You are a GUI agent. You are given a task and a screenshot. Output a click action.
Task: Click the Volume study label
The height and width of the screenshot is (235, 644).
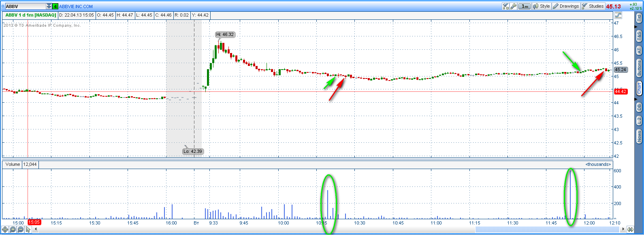coord(13,165)
